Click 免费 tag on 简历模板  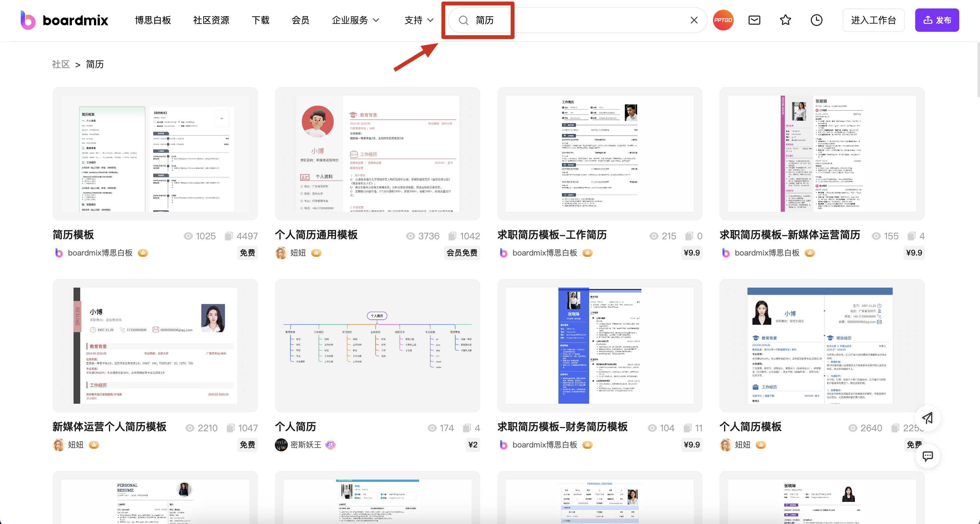[x=247, y=253]
